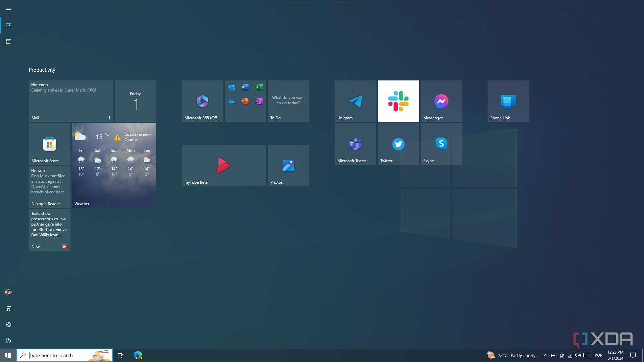Open Nextgen Reader Neowin tile
The image size is (644, 362).
pos(49,187)
